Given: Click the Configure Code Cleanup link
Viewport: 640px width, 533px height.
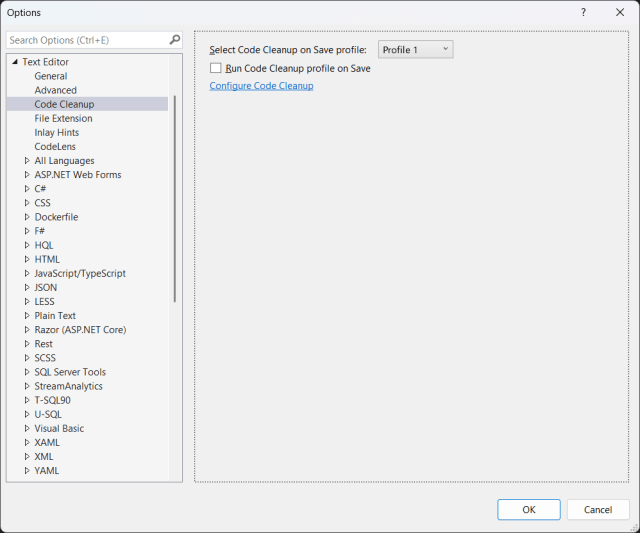Looking at the screenshot, I should point(261,86).
